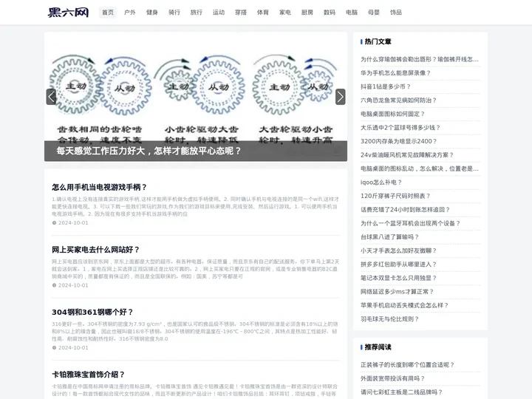Screen dimensions: 532x399
Task: Open article 网上买家电去什么网站好？
Action: (95, 250)
